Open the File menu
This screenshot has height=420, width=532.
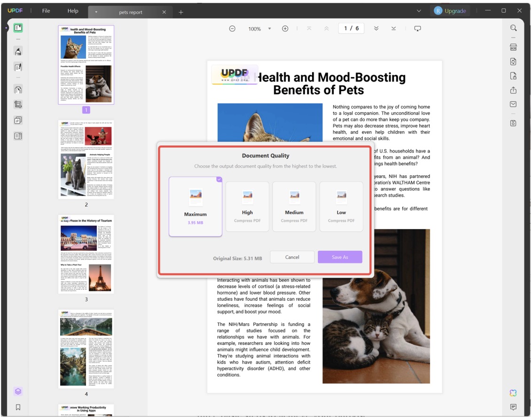pos(46,11)
